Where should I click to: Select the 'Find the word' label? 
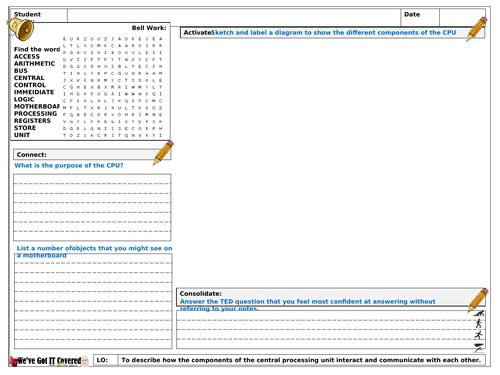(x=37, y=49)
